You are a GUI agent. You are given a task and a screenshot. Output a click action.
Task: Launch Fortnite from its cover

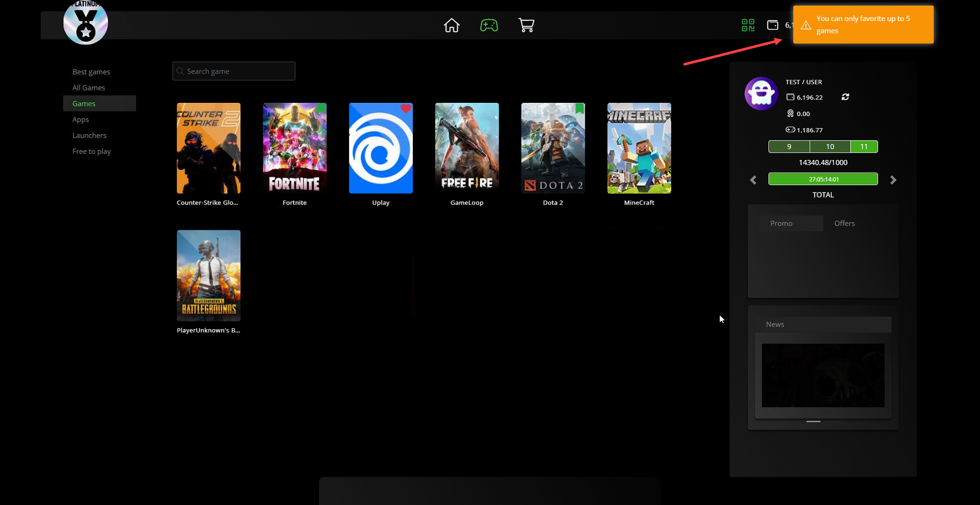(x=294, y=148)
